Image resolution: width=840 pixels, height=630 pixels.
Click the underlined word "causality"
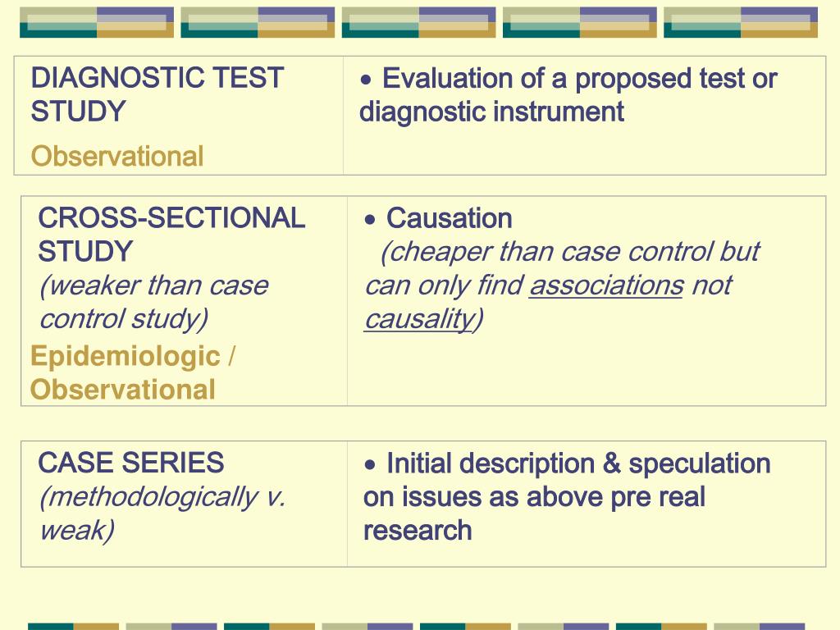coord(419,319)
